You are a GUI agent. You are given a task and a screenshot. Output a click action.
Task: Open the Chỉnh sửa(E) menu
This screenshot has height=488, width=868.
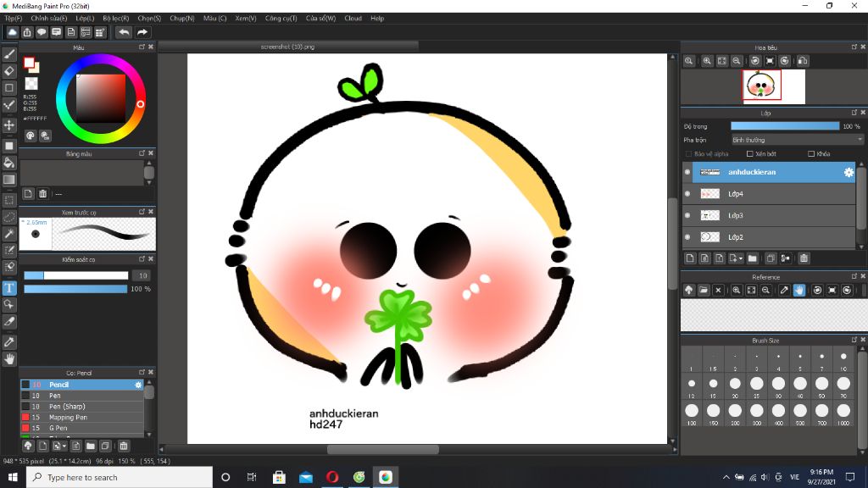click(48, 19)
